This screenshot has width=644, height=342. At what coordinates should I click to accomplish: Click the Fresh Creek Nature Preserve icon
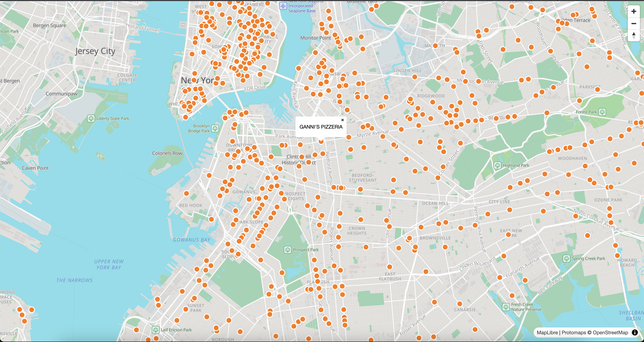[x=506, y=307]
